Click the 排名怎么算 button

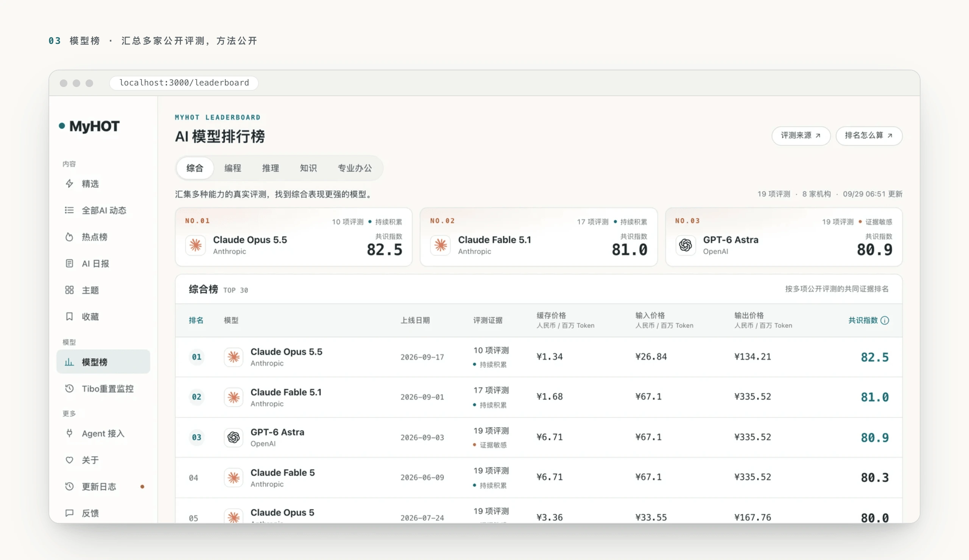tap(869, 136)
